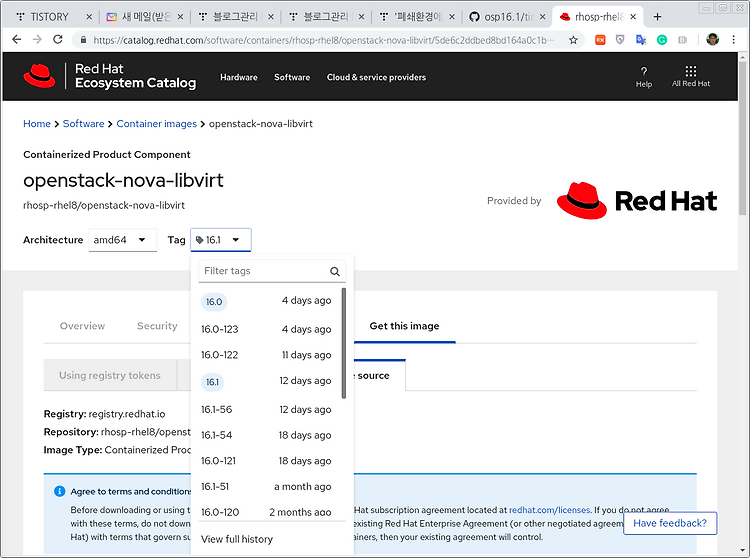
Task: Reload the page with the refresh icon
Action: (58, 40)
